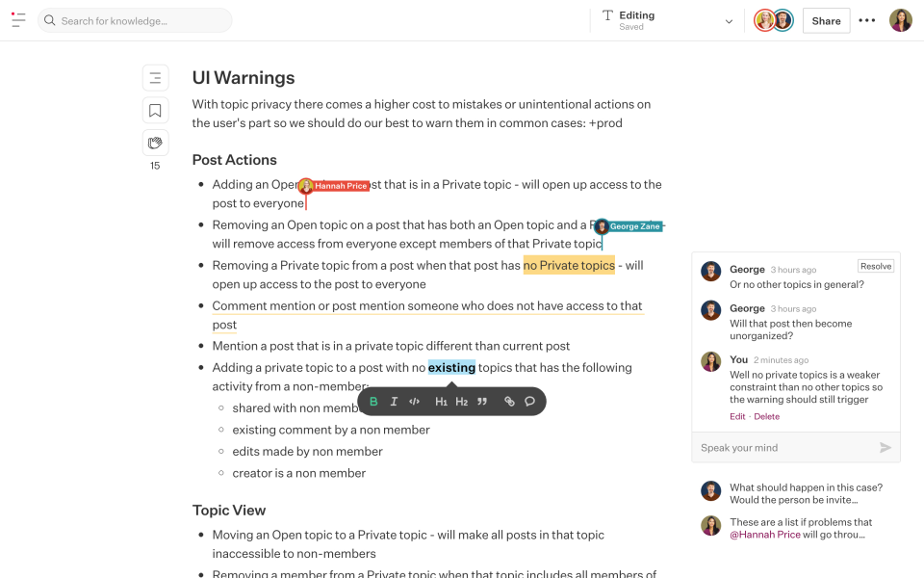Screen dimensions: 924x578
Task: Format text as H2 heading
Action: tap(461, 401)
